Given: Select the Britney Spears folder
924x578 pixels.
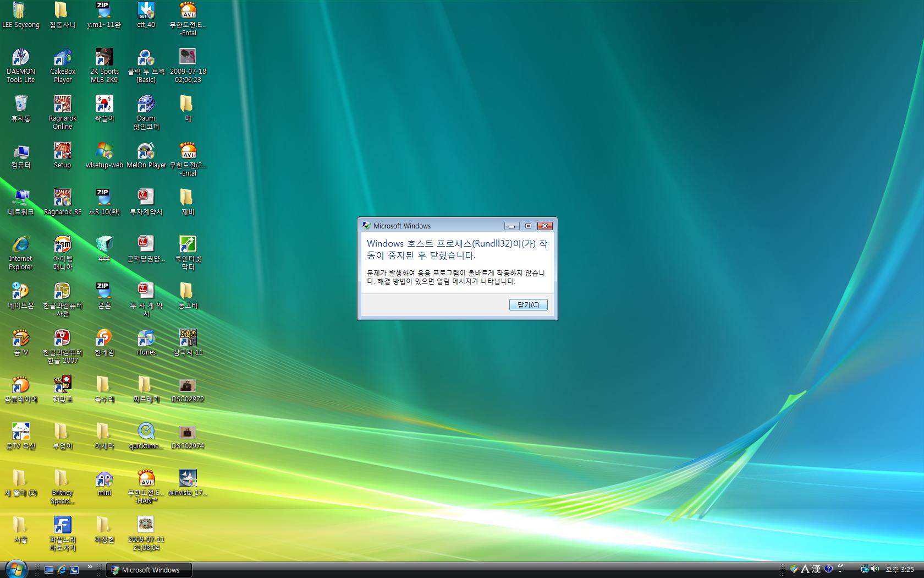Looking at the screenshot, I should pos(63,487).
